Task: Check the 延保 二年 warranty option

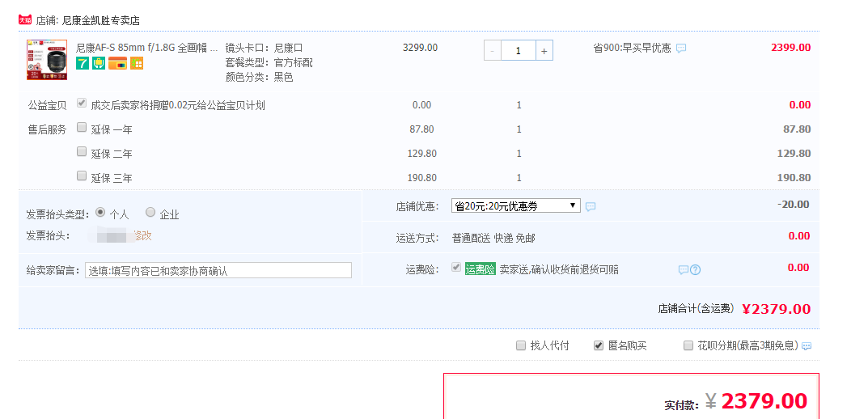Action: click(82, 151)
